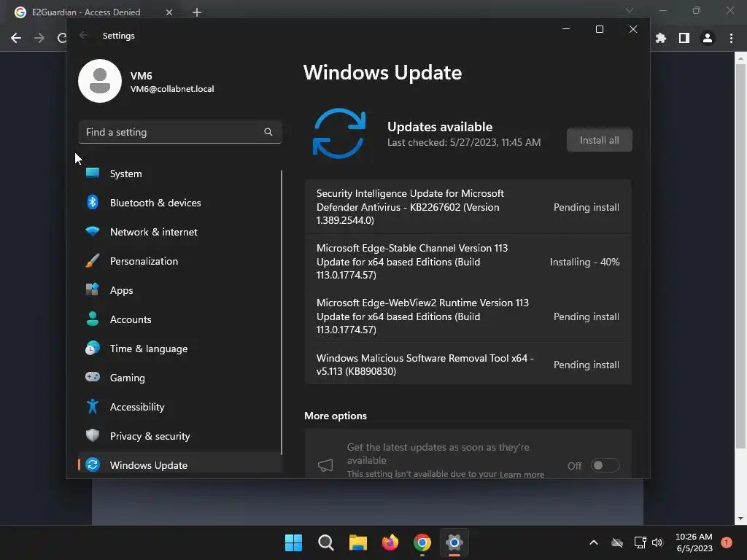Open Bluetooth & devices settings

tap(180, 203)
